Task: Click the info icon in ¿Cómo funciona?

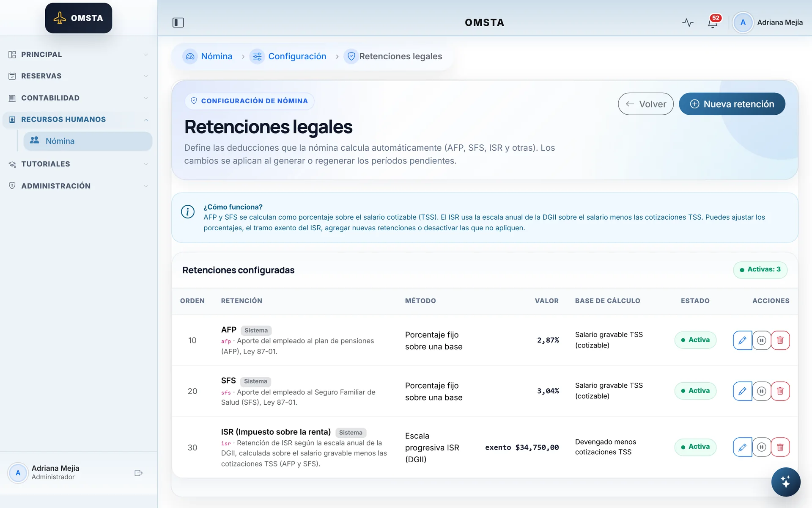Action: [x=188, y=212]
